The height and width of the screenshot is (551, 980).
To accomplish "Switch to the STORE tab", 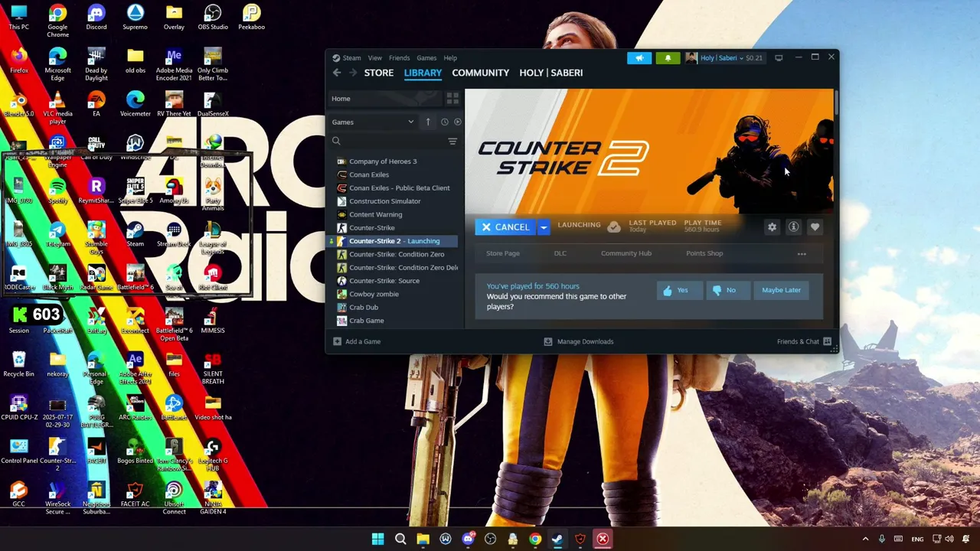I will click(379, 73).
